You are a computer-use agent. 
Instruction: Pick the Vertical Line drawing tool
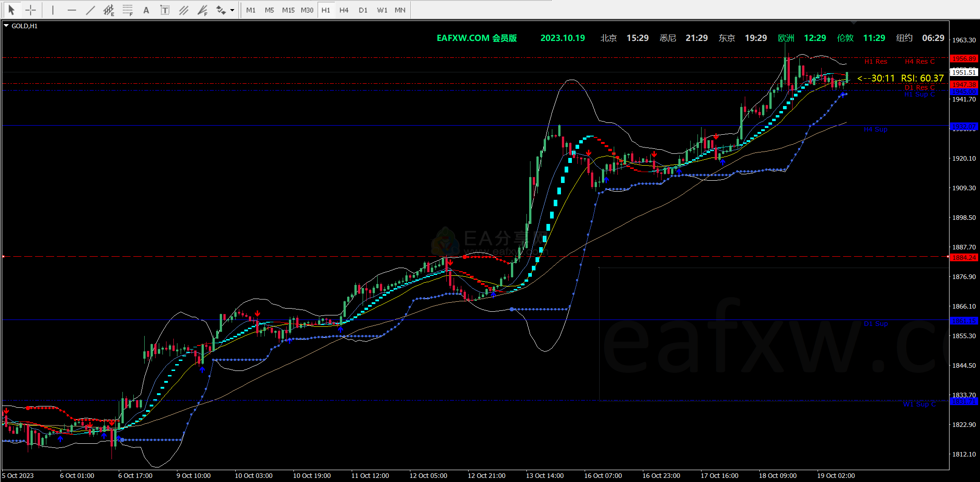click(x=53, y=10)
